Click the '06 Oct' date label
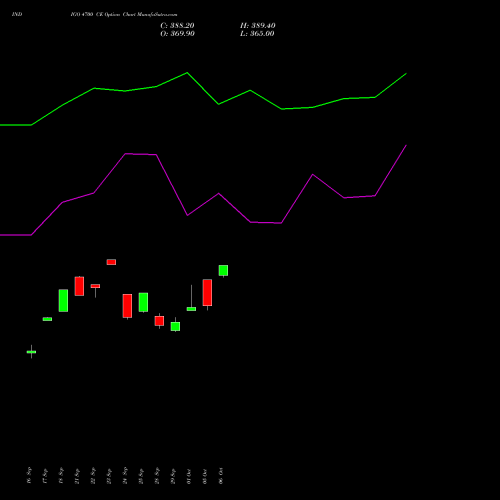 pyautogui.click(x=221, y=476)
